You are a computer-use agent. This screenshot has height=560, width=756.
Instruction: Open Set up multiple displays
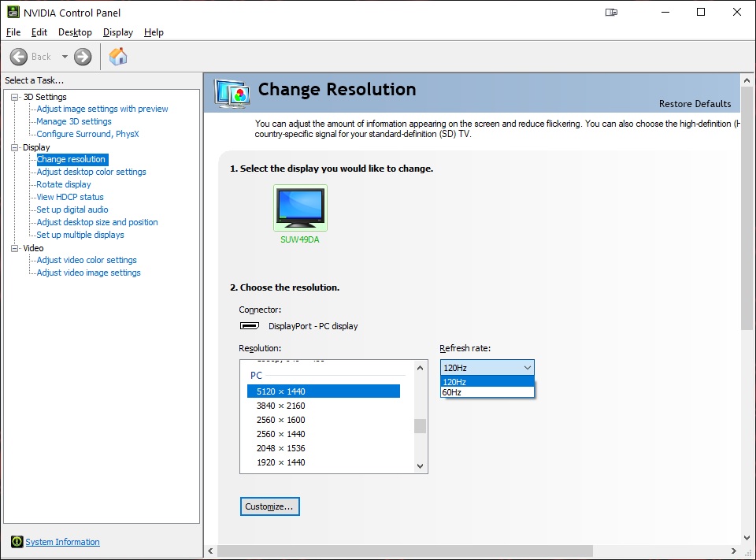click(x=80, y=235)
